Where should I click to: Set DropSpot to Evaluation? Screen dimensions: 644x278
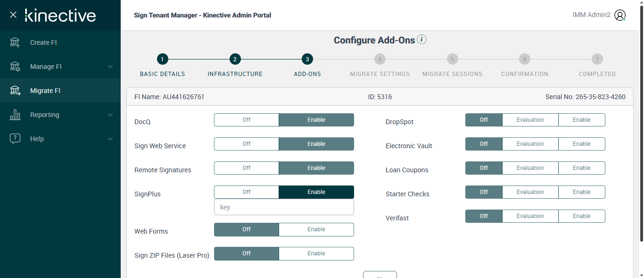click(x=530, y=120)
